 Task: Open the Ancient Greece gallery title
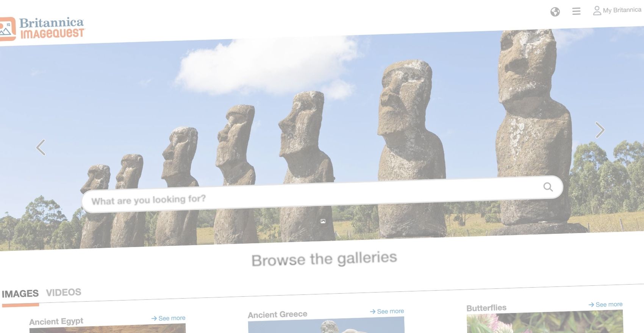tap(278, 314)
